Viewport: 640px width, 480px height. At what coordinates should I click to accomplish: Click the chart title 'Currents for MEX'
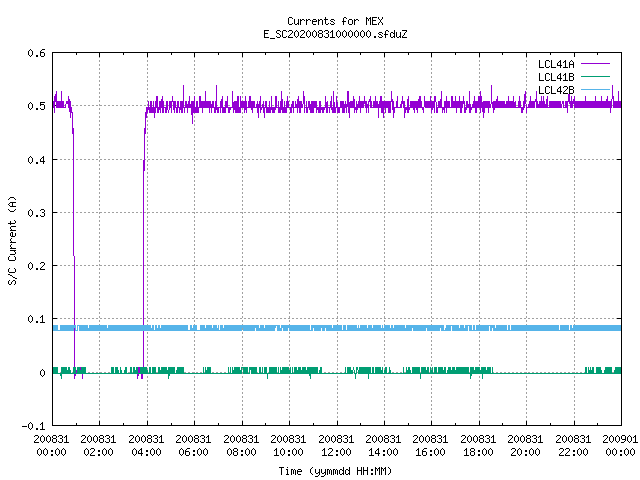pos(335,21)
